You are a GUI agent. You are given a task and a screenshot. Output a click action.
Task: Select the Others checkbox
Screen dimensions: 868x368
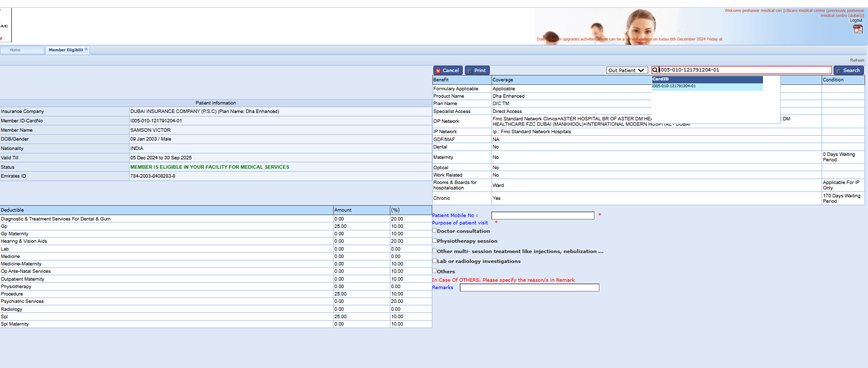click(435, 271)
